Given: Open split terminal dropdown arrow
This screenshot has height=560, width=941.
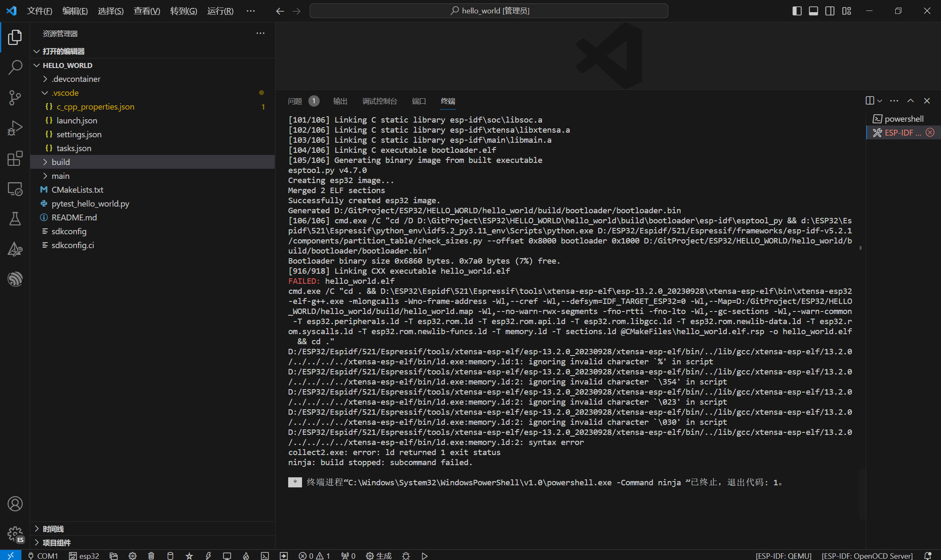Looking at the screenshot, I should click(x=880, y=101).
